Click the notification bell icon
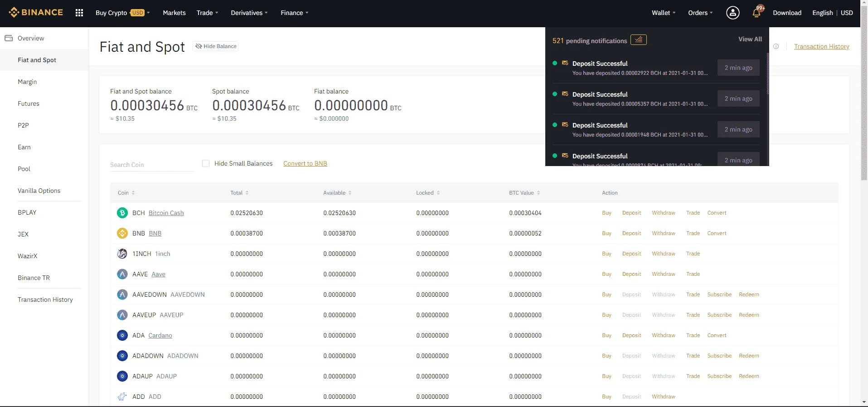 756,13
